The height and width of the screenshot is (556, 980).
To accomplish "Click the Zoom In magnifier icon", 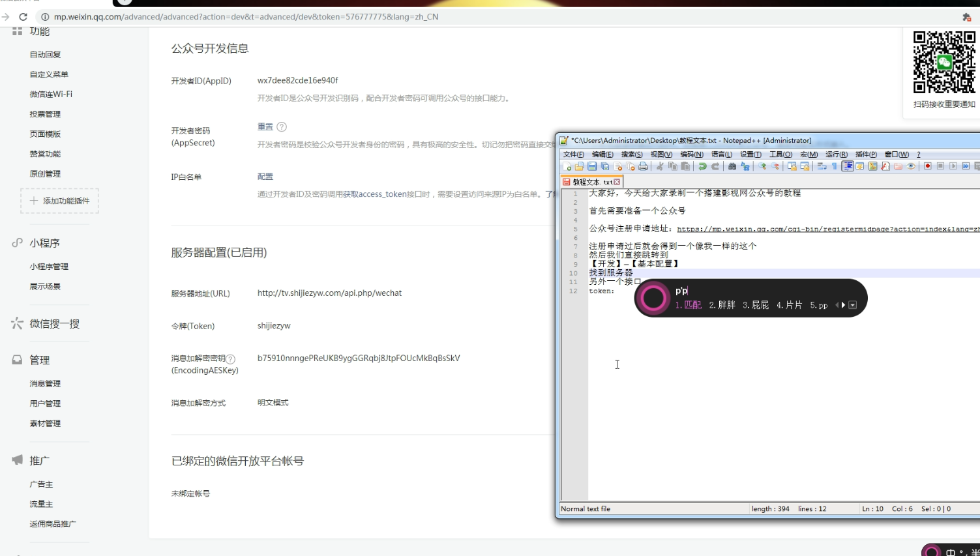I will [x=762, y=166].
